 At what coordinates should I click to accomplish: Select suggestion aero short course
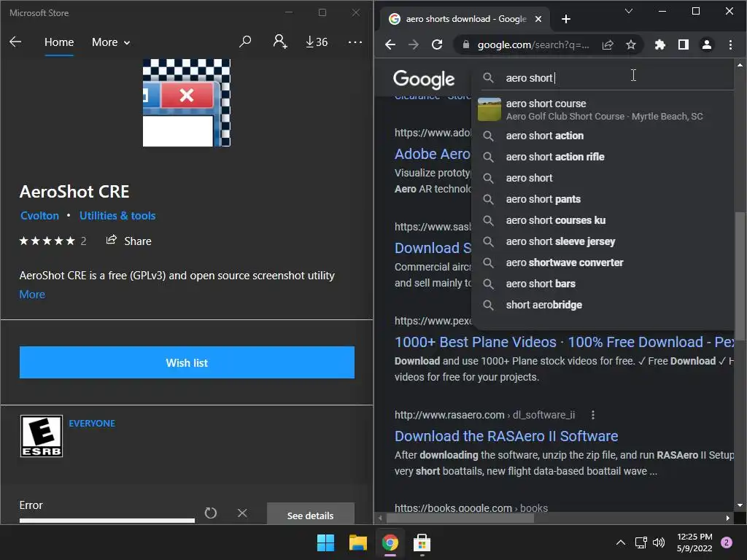(604, 109)
